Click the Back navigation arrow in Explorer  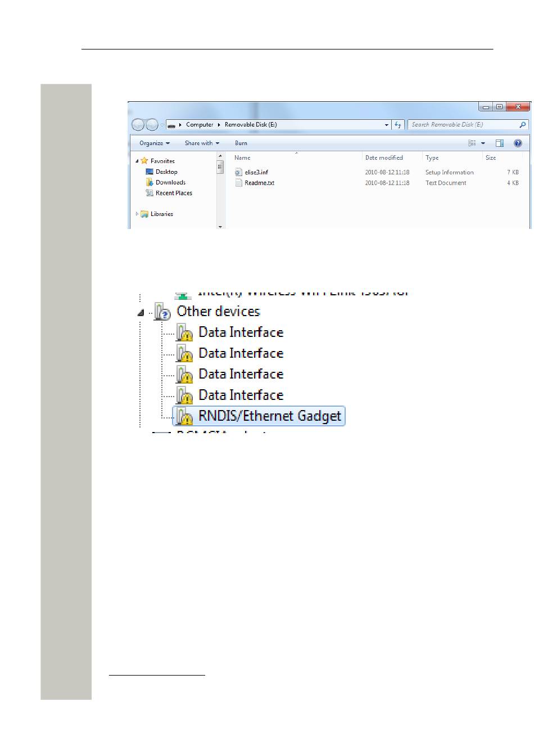[138, 125]
